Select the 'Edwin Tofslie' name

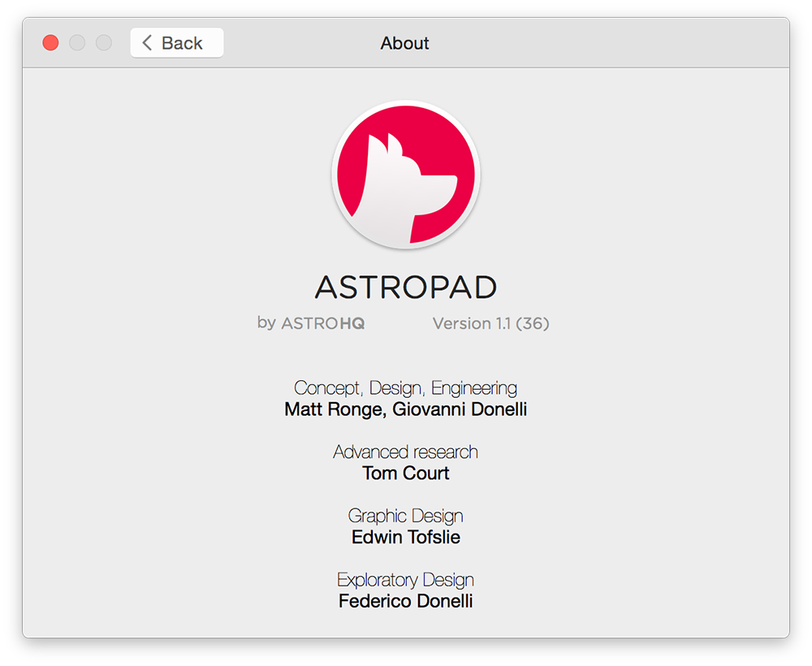click(x=405, y=537)
